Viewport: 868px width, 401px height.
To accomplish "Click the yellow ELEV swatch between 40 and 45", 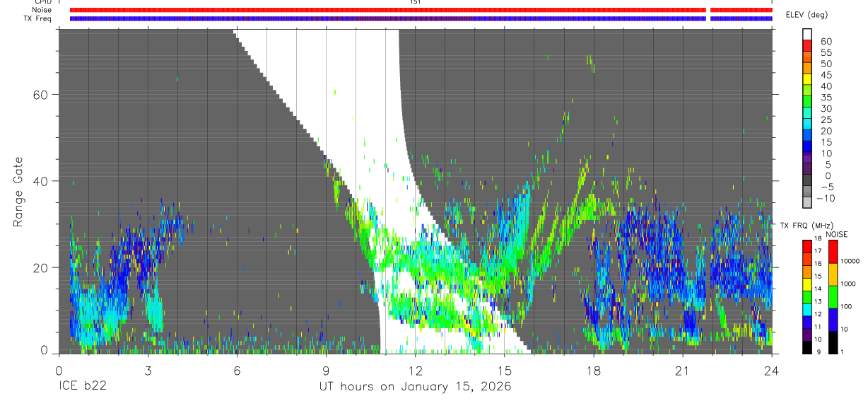I will pyautogui.click(x=807, y=80).
